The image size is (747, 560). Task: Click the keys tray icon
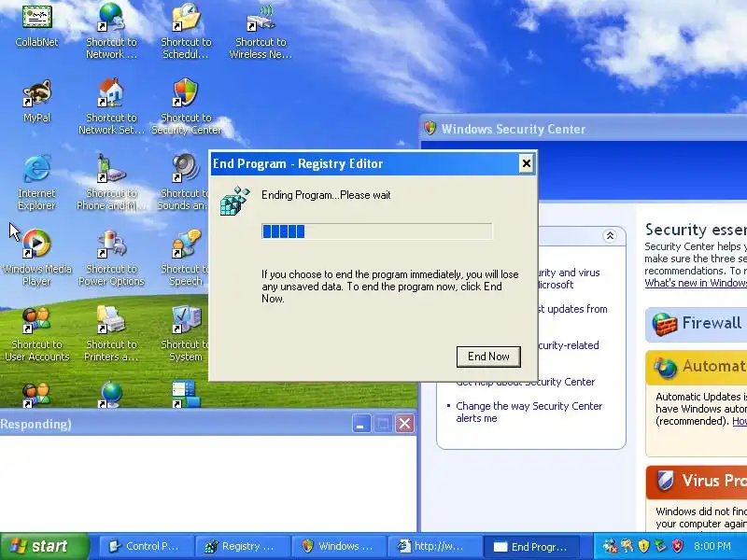[x=627, y=546]
